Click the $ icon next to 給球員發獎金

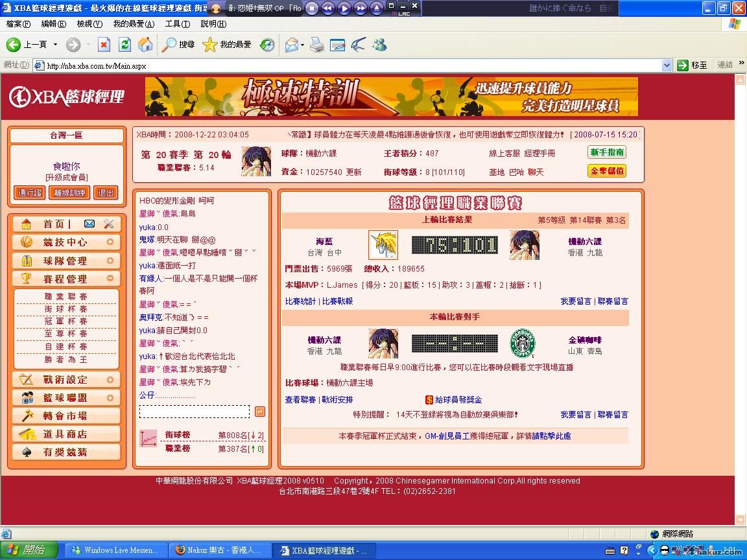pos(429,400)
